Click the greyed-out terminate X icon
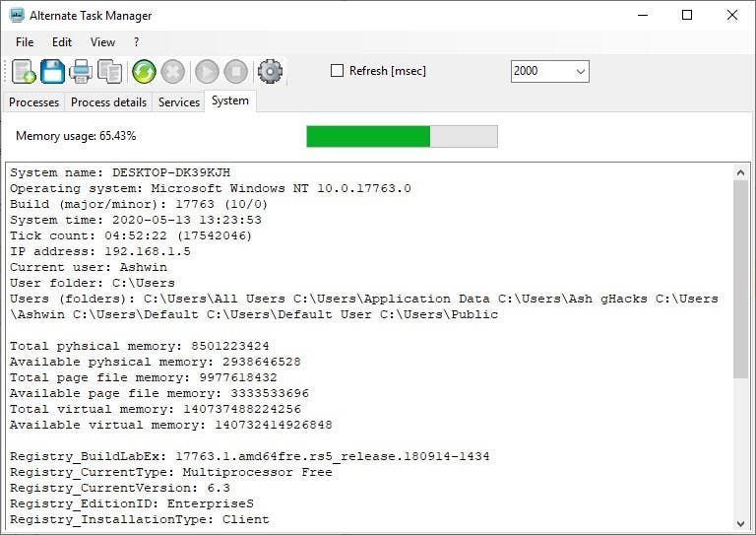The width and height of the screenshot is (756, 535). click(172, 71)
